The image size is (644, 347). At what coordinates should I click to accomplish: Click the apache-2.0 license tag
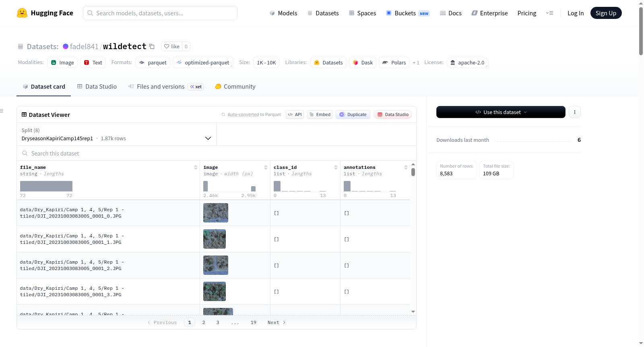click(467, 62)
